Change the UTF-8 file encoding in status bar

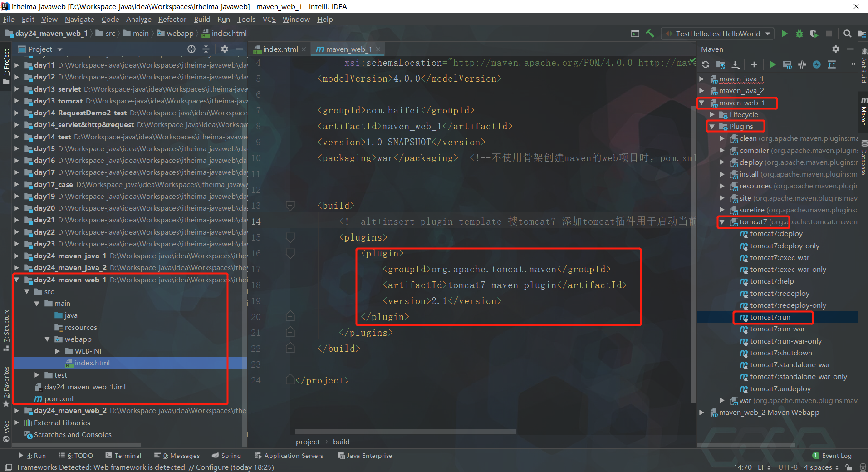click(788, 467)
